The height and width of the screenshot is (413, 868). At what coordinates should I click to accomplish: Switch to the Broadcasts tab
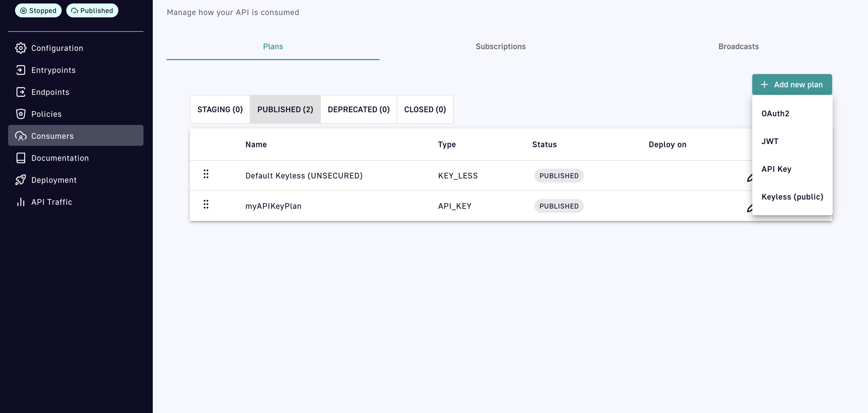click(x=738, y=46)
